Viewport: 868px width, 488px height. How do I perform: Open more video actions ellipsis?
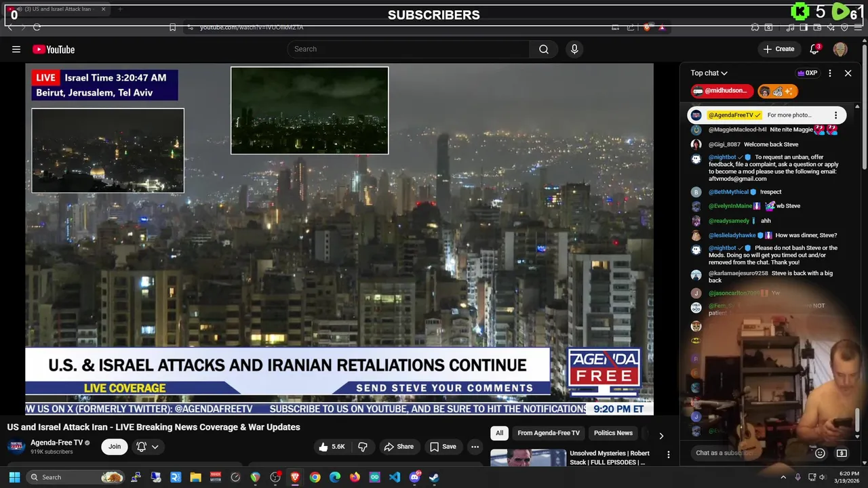coord(475,447)
